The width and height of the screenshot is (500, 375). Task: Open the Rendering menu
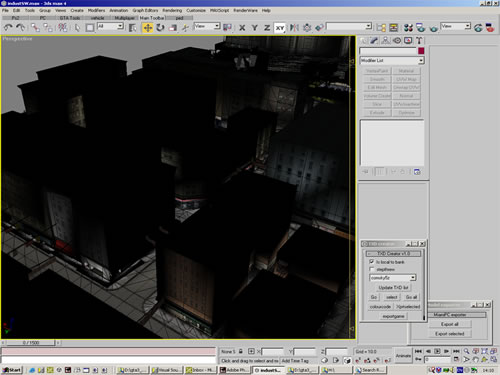coord(172,10)
